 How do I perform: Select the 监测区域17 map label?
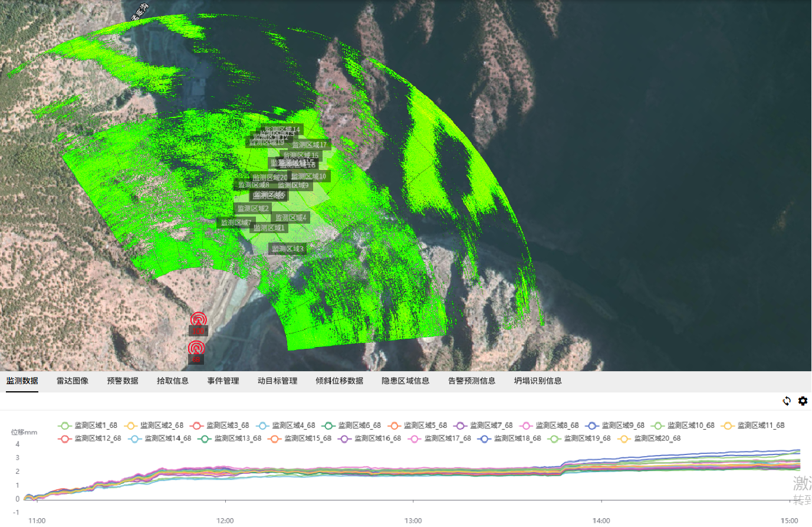tap(310, 145)
